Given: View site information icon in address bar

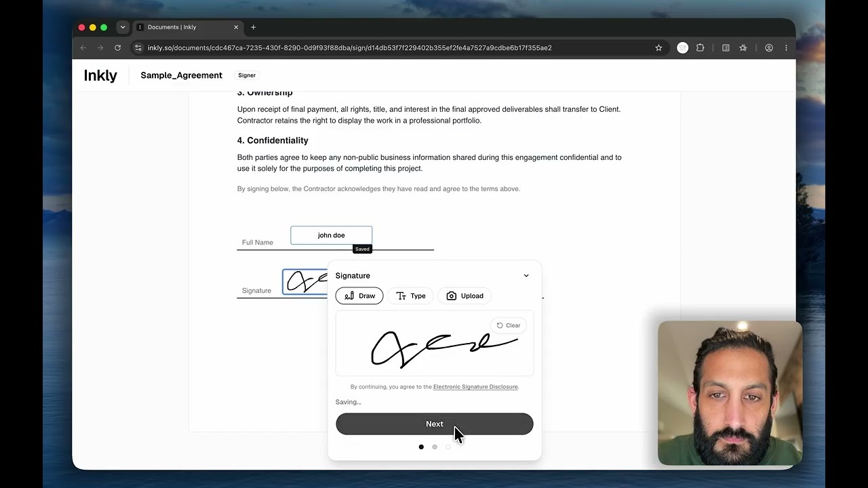Looking at the screenshot, I should 138,48.
